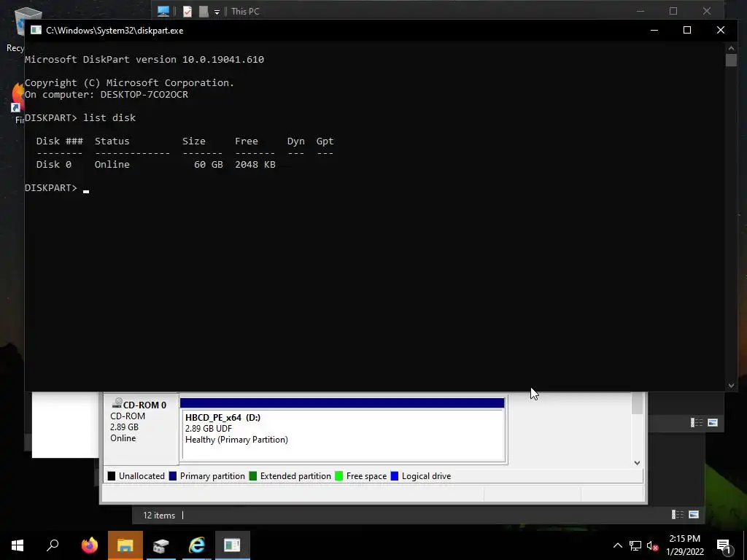747x560 pixels.
Task: Click the 'Logical drive' legend label
Action: (x=426, y=476)
